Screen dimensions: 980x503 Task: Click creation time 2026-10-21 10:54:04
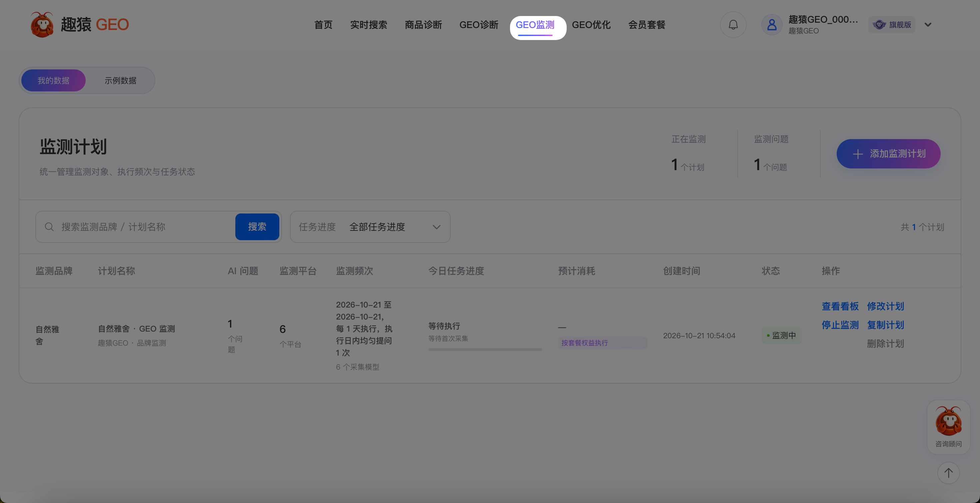pos(699,336)
